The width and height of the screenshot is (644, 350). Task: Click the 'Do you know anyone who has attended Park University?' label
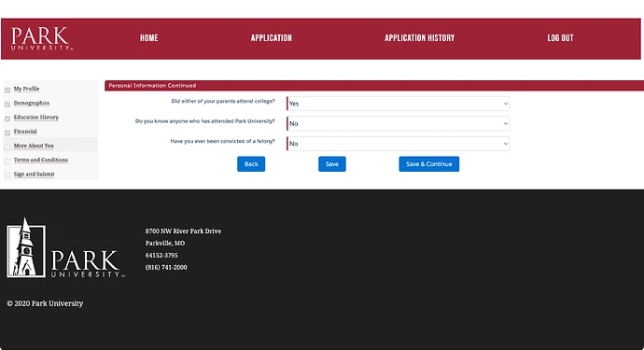tap(205, 121)
